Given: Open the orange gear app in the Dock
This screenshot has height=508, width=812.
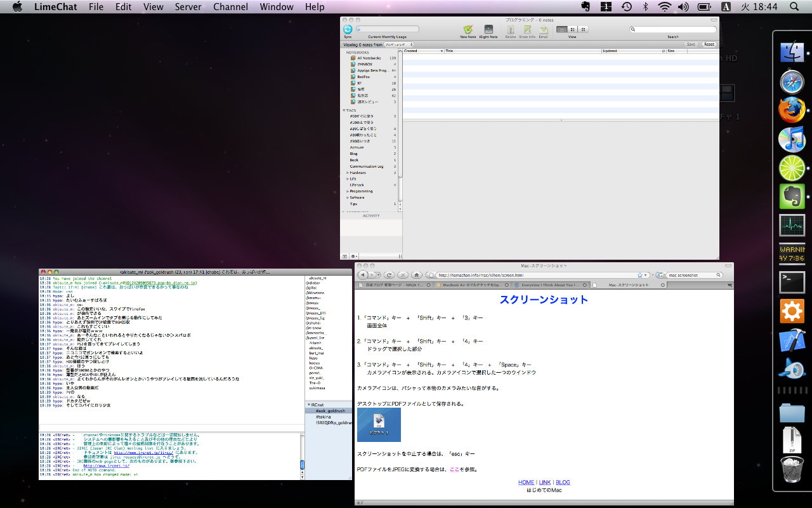Looking at the screenshot, I should 792,311.
